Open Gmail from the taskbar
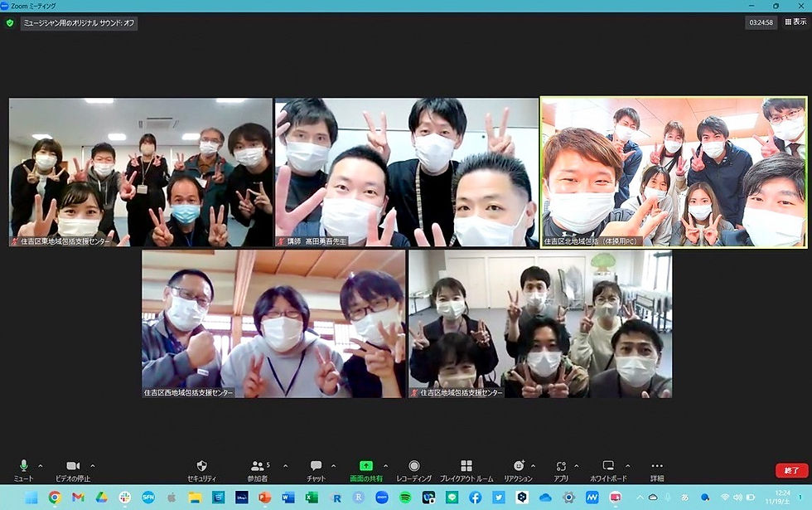The width and height of the screenshot is (812, 510). tap(78, 498)
